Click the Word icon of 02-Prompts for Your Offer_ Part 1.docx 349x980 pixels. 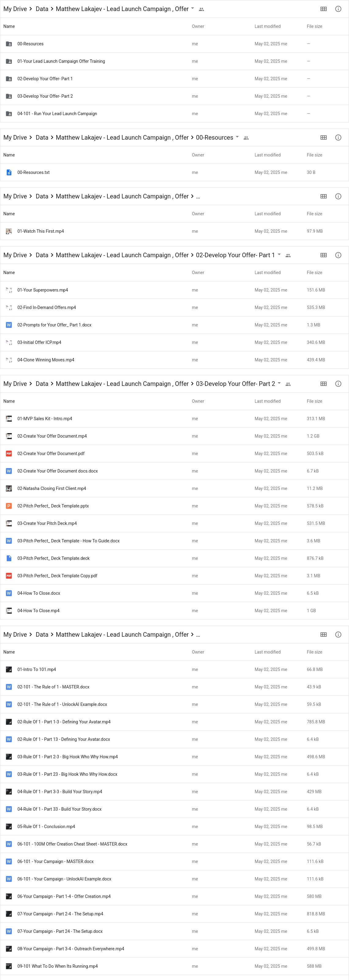(9, 325)
